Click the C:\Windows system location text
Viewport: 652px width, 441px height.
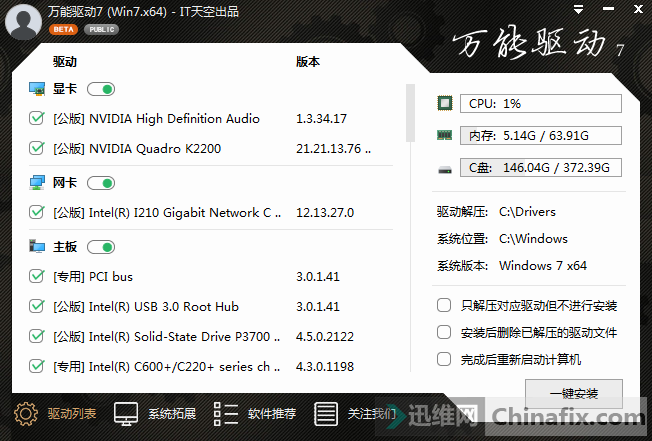(x=533, y=239)
